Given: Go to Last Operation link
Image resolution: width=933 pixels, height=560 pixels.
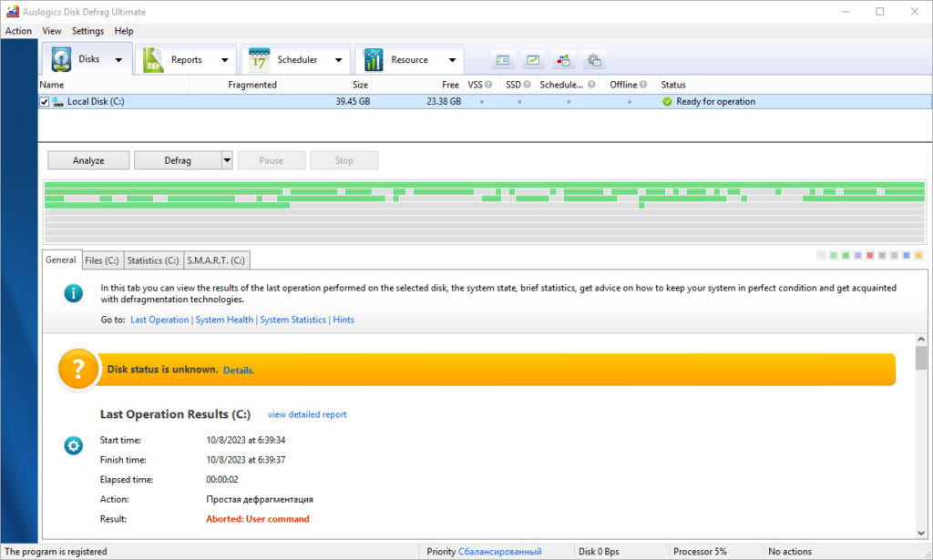Looking at the screenshot, I should click(159, 320).
